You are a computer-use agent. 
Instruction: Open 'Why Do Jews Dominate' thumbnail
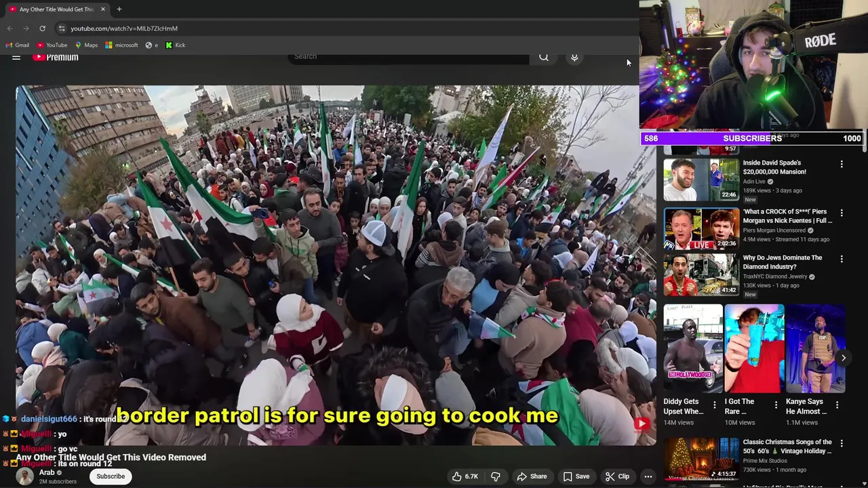pos(701,275)
